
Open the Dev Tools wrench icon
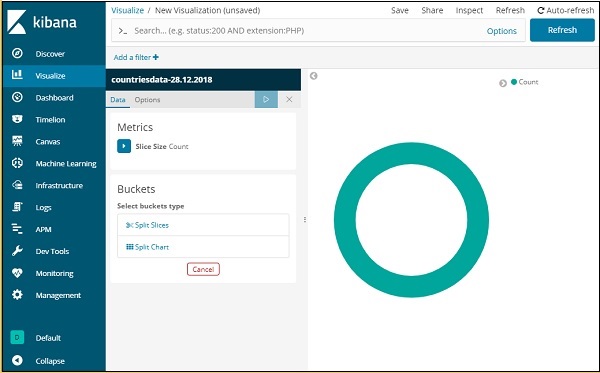pyautogui.click(x=17, y=251)
